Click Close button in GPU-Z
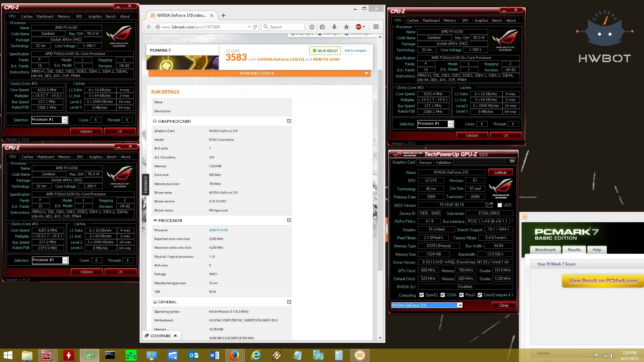644x362 pixels. click(504, 305)
